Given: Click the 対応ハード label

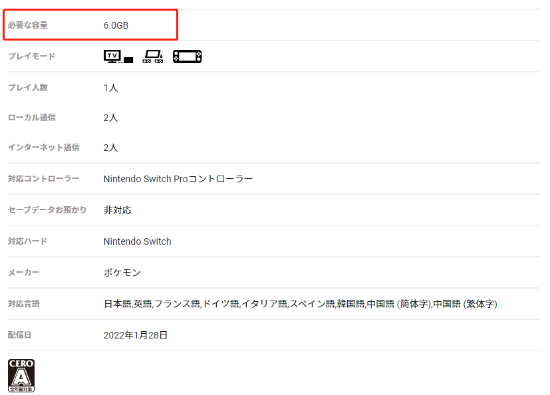Looking at the screenshot, I should (x=28, y=241).
